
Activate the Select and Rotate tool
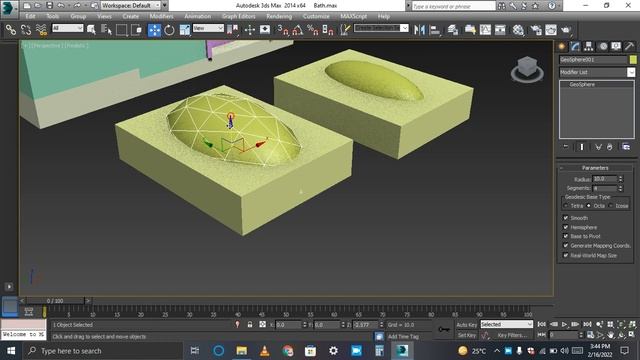(169, 30)
